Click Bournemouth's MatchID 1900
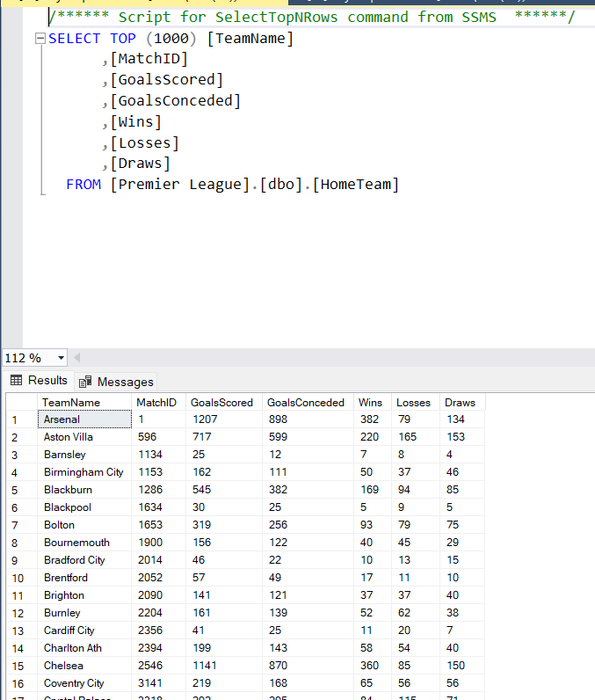Image resolution: width=595 pixels, height=700 pixels. (x=158, y=543)
